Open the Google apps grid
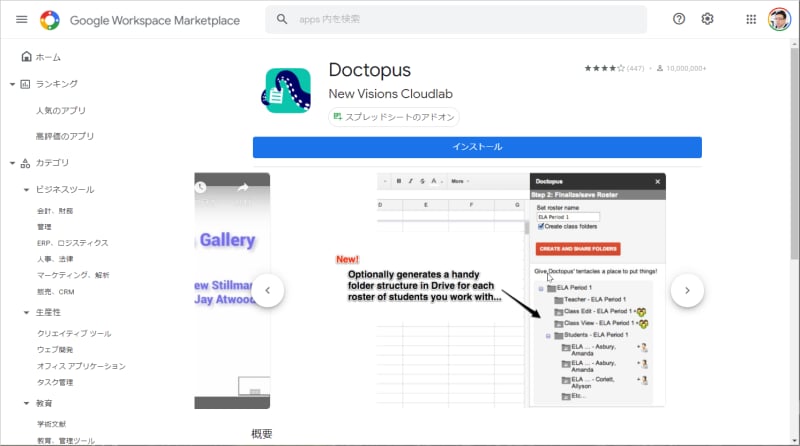The image size is (800, 446). coord(751,19)
